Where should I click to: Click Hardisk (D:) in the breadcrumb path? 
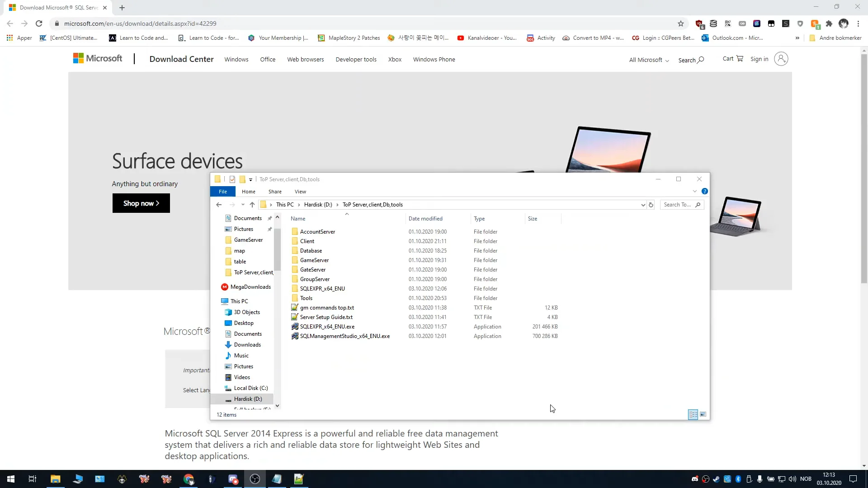[x=318, y=205]
